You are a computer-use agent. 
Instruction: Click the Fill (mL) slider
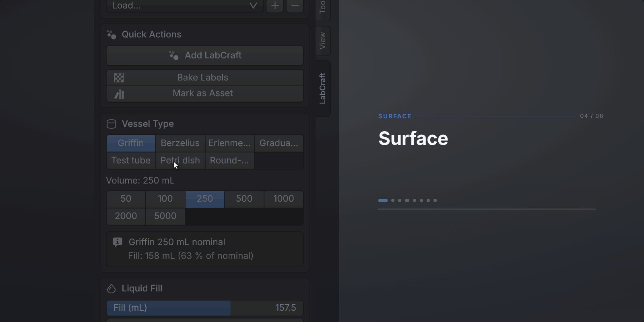pos(205,308)
